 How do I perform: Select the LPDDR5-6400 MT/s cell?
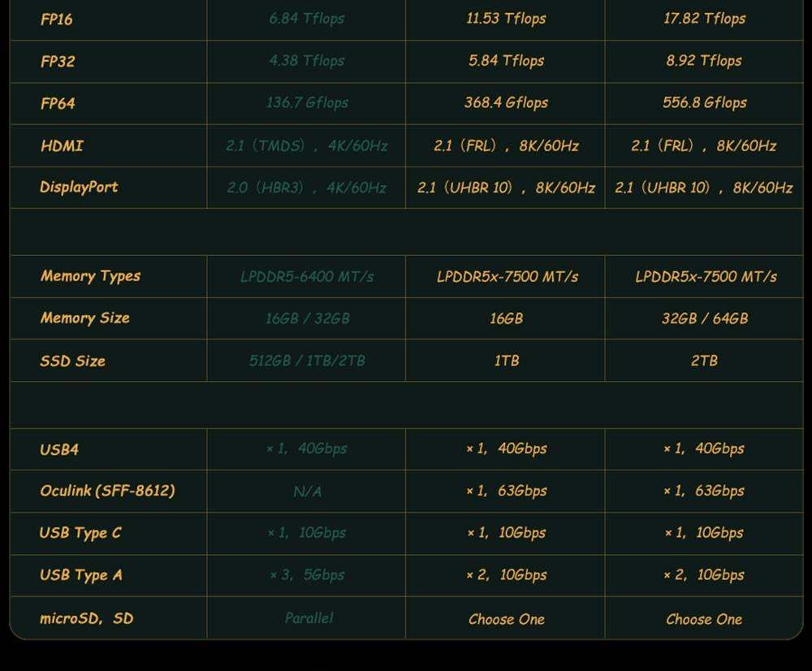[307, 277]
